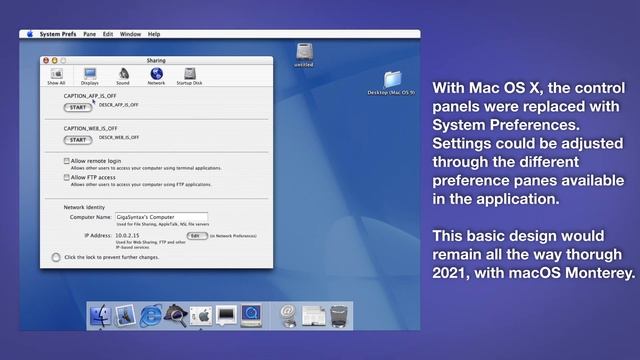This screenshot has width=640, height=360.
Task: Click Start under CAPTION_WEB_IS_OFF
Action: click(78, 140)
